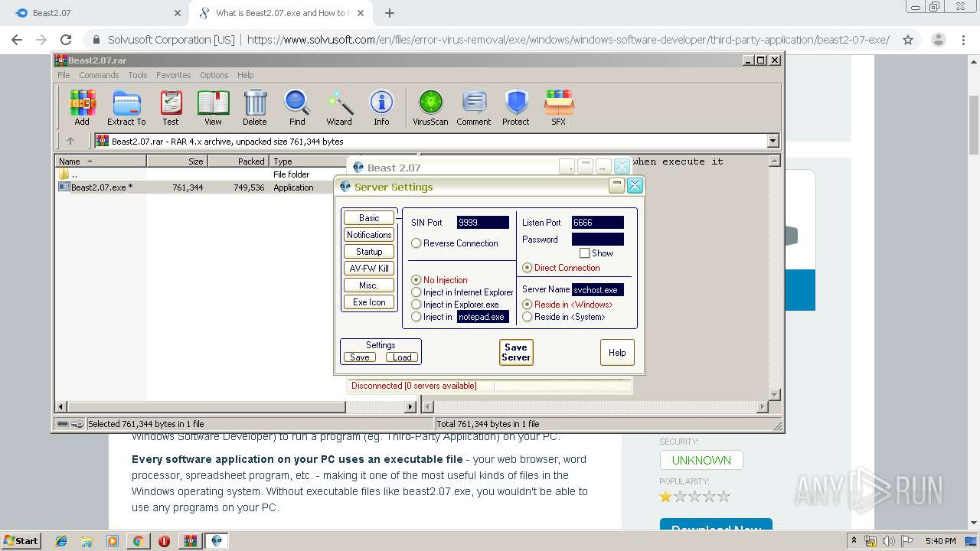980x551 pixels.
Task: Expand the archive path dropdown
Action: (773, 141)
